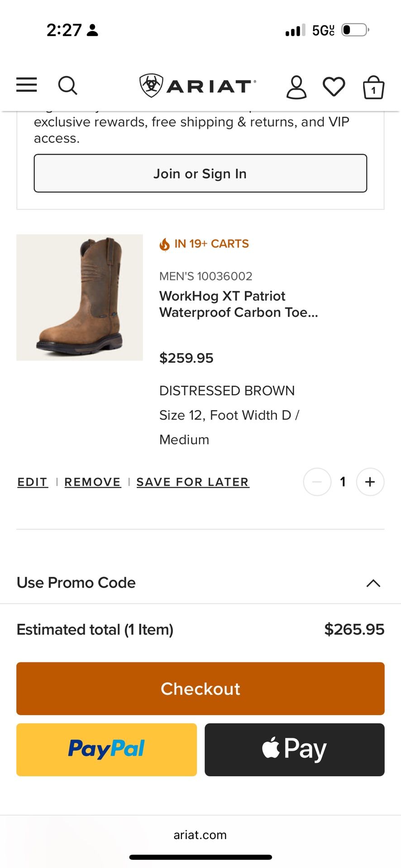
Task: Open the hamburger navigation menu
Action: 26,85
